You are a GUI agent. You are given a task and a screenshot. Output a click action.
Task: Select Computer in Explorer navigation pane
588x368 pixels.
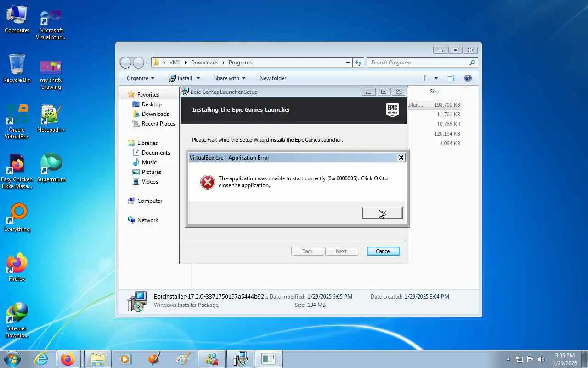coord(150,201)
